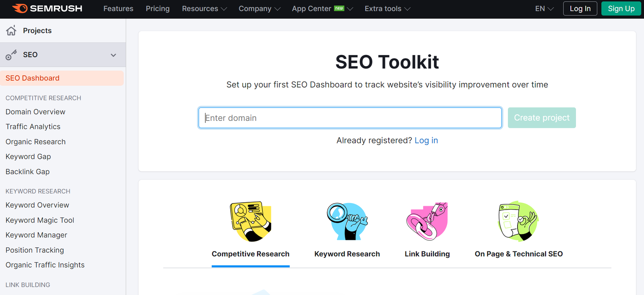Click the COMPETITIVE RESEARCH sidebar heading
This screenshot has height=295, width=644.
coord(43,98)
